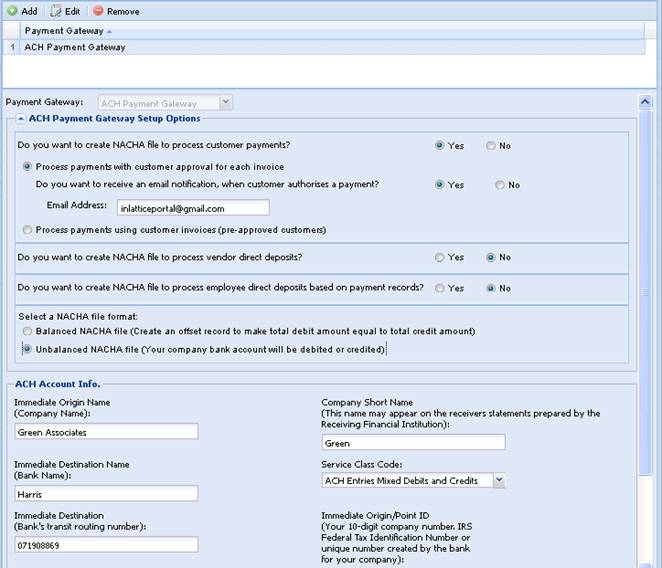
Task: Select pre-approved customers invoice processing option
Action: (27, 230)
